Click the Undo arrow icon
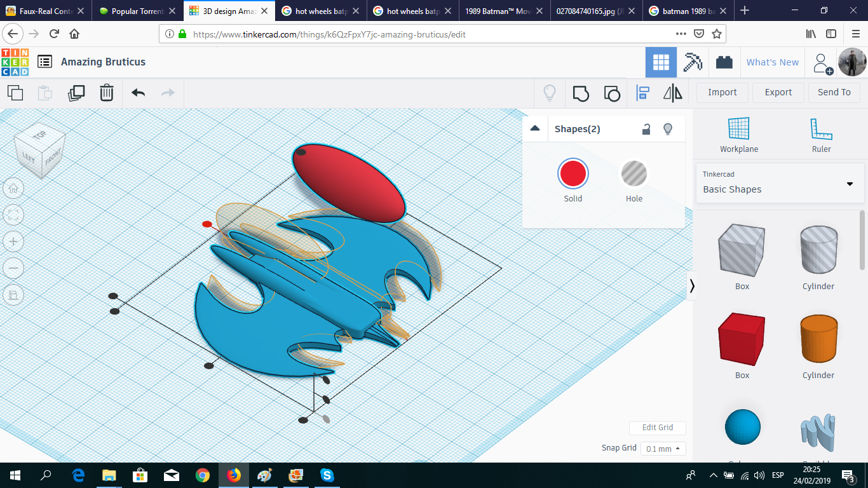The width and height of the screenshot is (868, 488). 138,93
